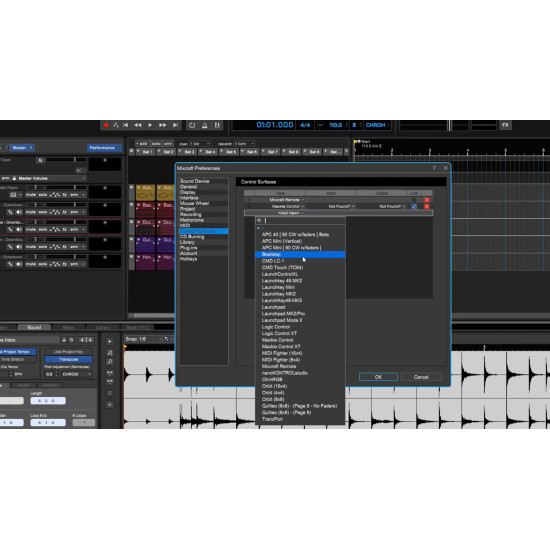Play the purple Guitar clip in first slot
550x550 pixels.
coord(145,244)
